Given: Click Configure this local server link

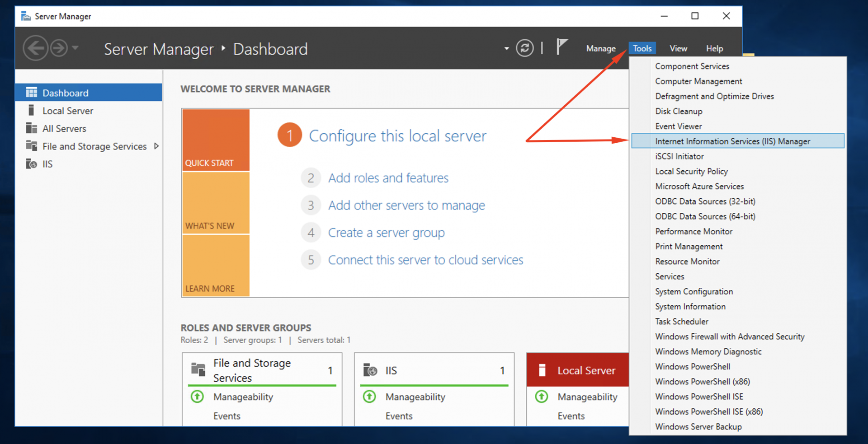Looking at the screenshot, I should [397, 136].
